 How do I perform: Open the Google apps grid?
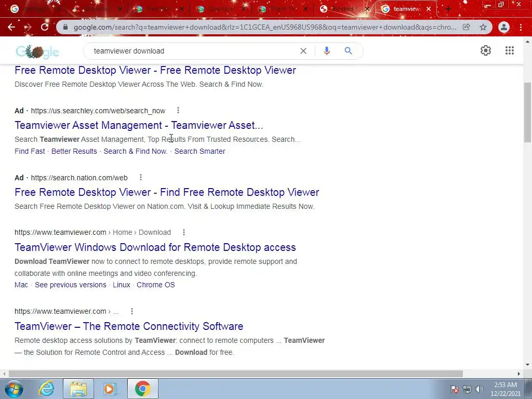click(x=509, y=50)
